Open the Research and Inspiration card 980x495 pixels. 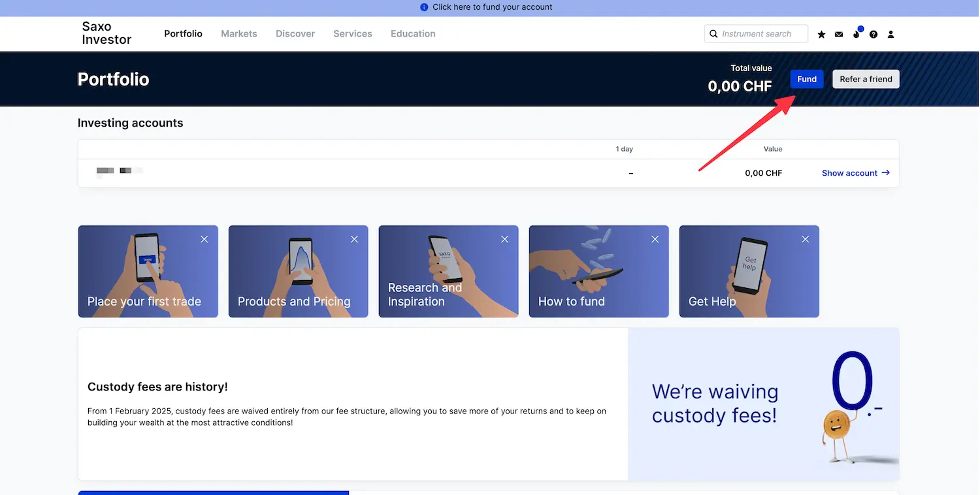pos(449,272)
